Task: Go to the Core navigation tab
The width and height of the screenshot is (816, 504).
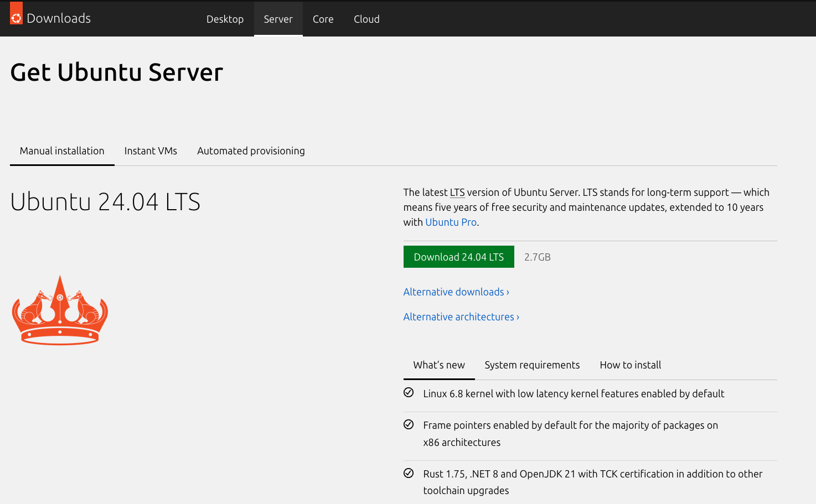Action: [x=323, y=19]
